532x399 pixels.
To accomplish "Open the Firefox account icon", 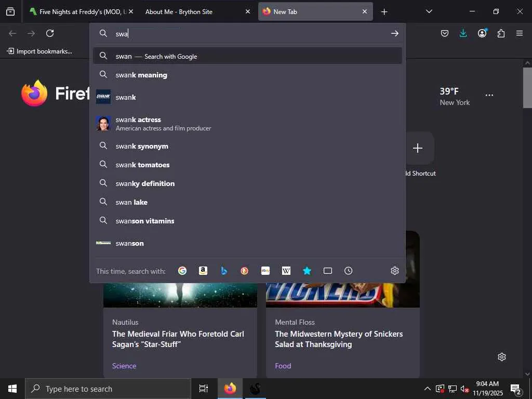I will [482, 33].
